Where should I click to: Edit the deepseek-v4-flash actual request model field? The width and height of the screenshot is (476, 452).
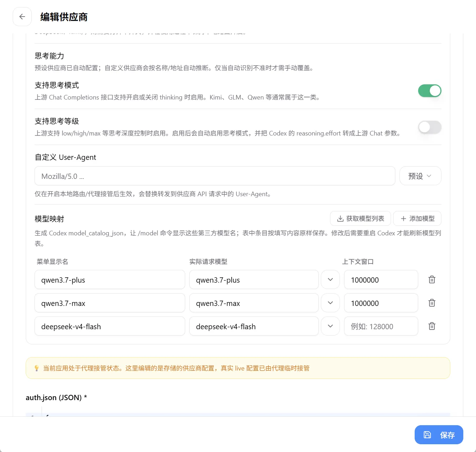tap(254, 326)
